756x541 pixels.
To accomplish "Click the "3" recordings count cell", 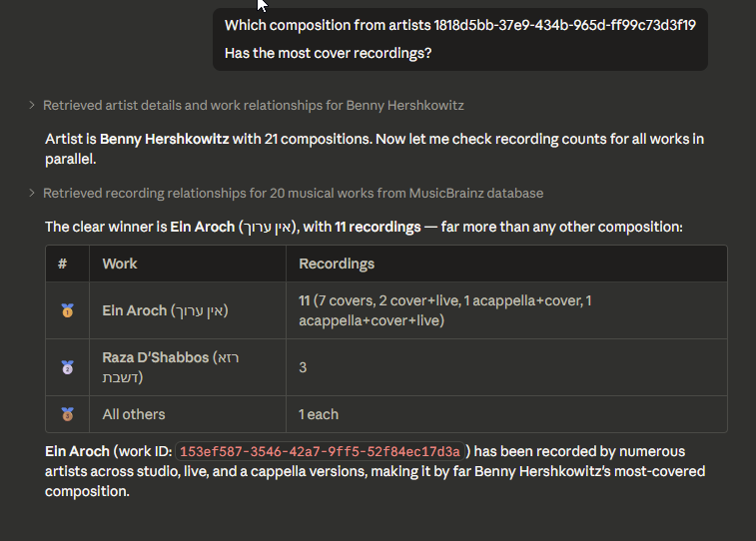I will [x=303, y=367].
